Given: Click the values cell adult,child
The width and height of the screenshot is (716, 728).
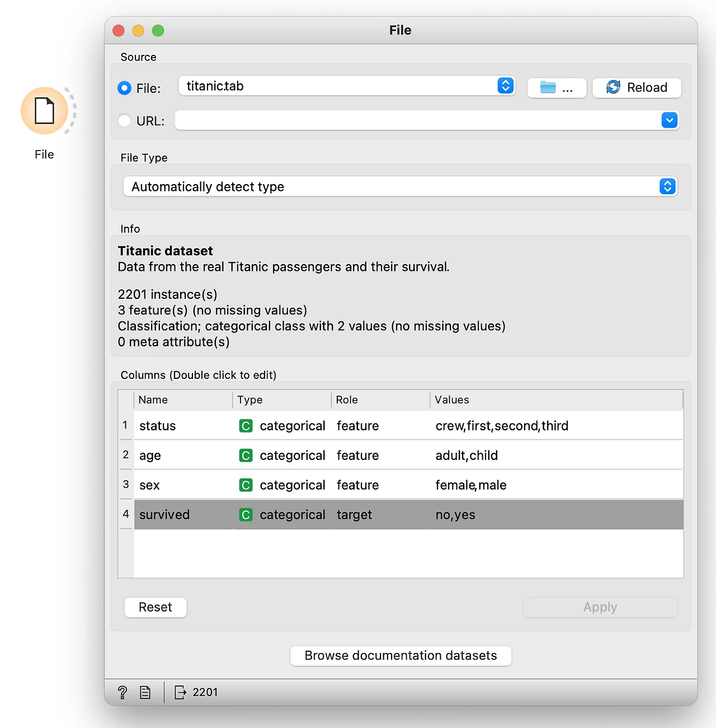Looking at the screenshot, I should (x=557, y=455).
